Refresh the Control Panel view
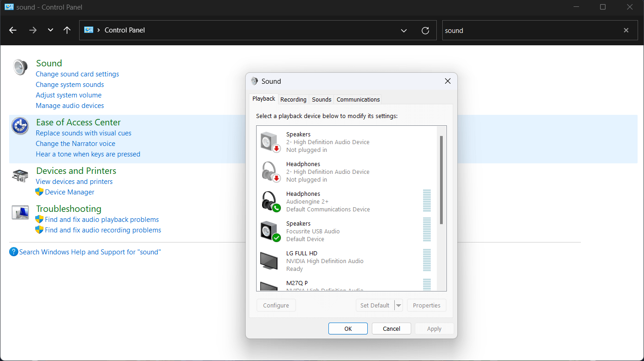Viewport: 644px width, 361px height. (x=425, y=31)
